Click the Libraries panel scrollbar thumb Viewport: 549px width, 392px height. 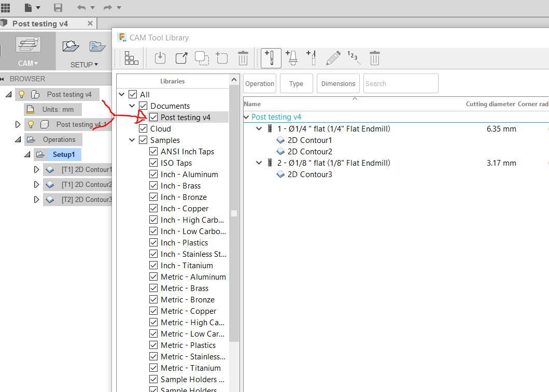234,213
